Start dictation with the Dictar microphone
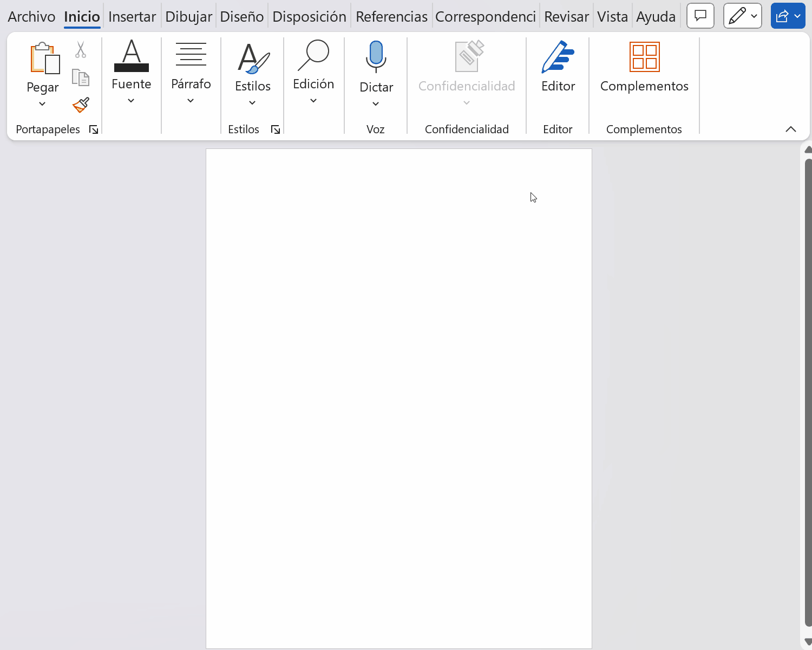 (x=376, y=57)
